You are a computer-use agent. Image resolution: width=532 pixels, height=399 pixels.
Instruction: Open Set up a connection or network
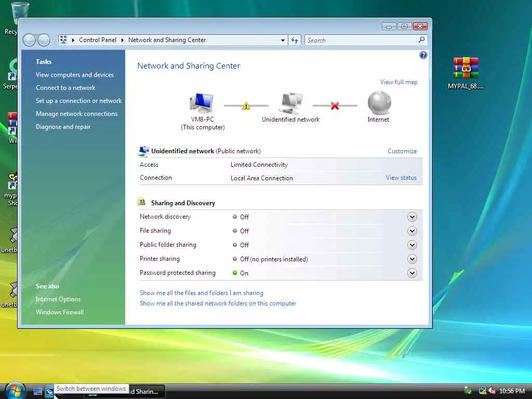point(79,101)
